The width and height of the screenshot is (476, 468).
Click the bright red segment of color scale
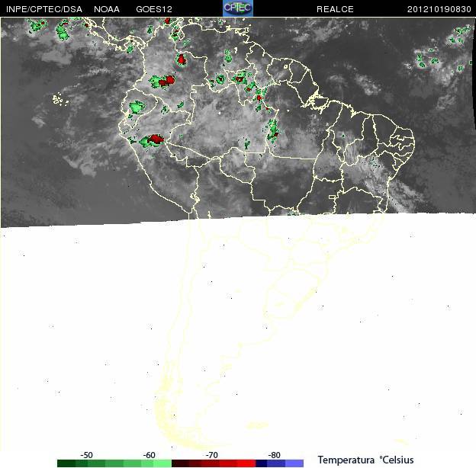point(246,463)
